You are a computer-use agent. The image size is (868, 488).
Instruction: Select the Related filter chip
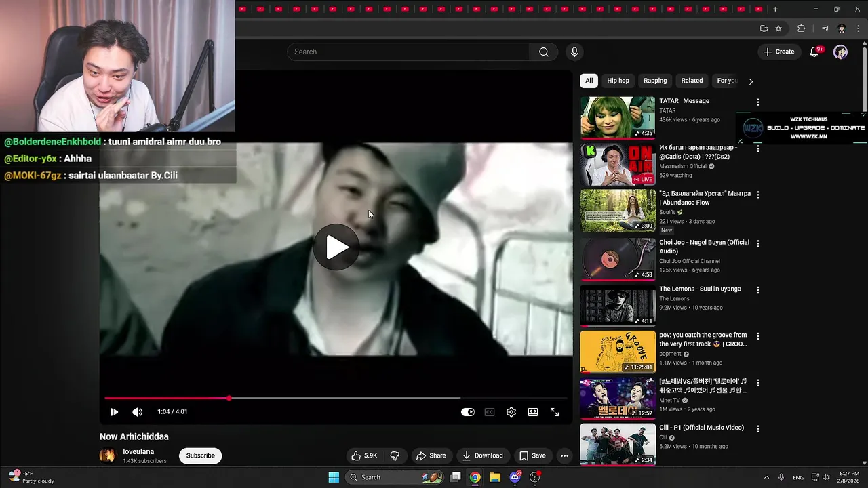point(692,81)
